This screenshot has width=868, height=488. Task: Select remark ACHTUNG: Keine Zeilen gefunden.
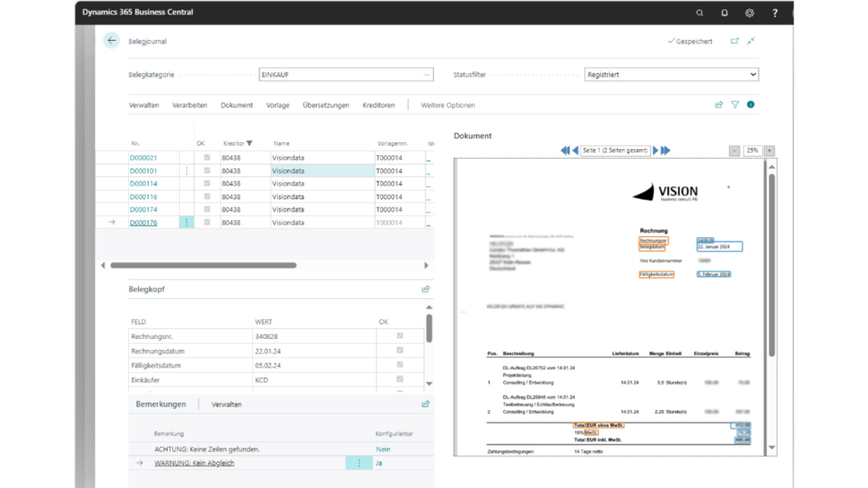pos(207,449)
